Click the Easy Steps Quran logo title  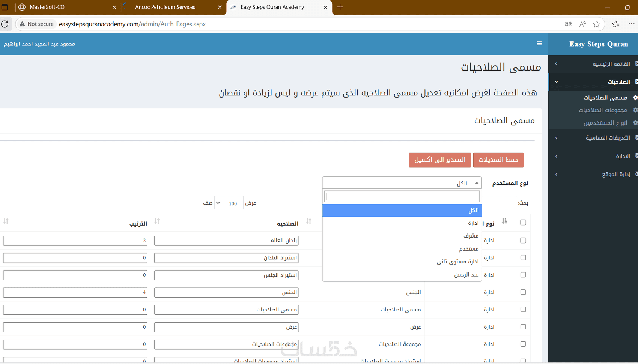[x=599, y=44]
